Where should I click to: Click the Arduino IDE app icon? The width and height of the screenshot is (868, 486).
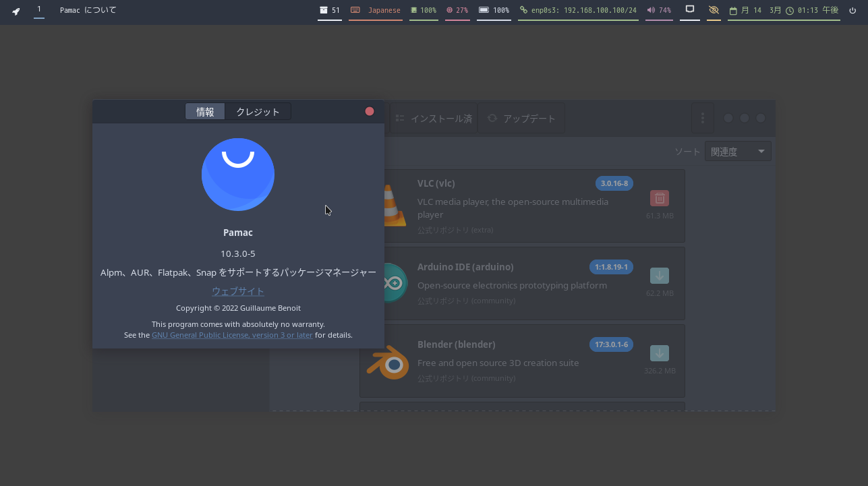(397, 283)
